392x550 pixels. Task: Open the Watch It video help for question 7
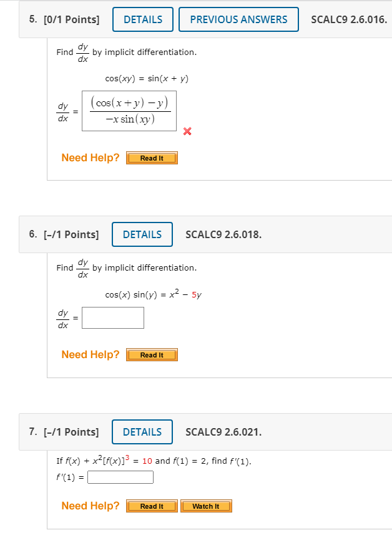(x=206, y=506)
